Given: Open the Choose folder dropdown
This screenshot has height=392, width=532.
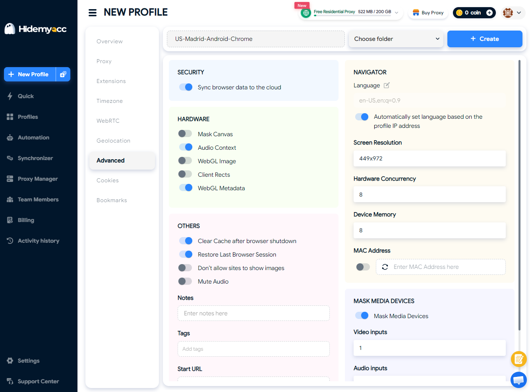Looking at the screenshot, I should [396, 39].
